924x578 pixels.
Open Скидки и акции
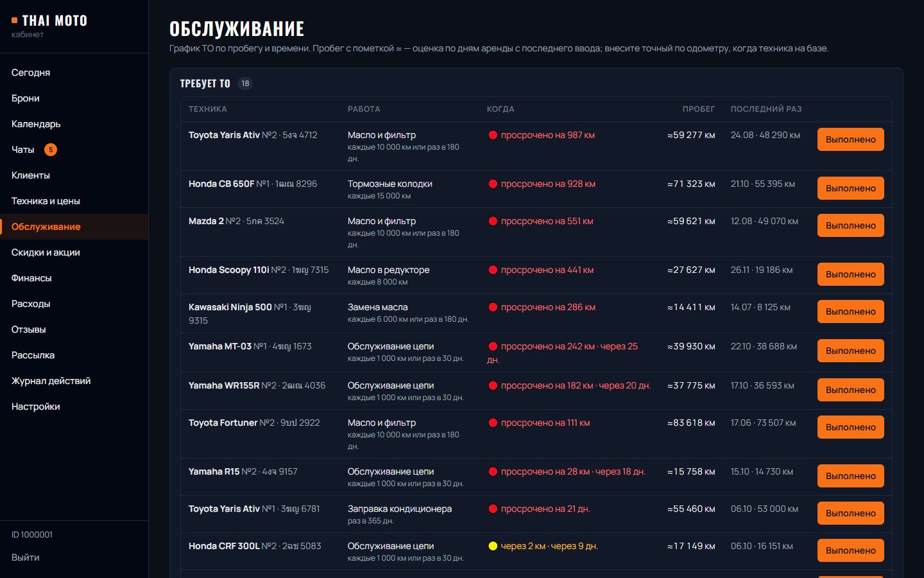click(74, 252)
